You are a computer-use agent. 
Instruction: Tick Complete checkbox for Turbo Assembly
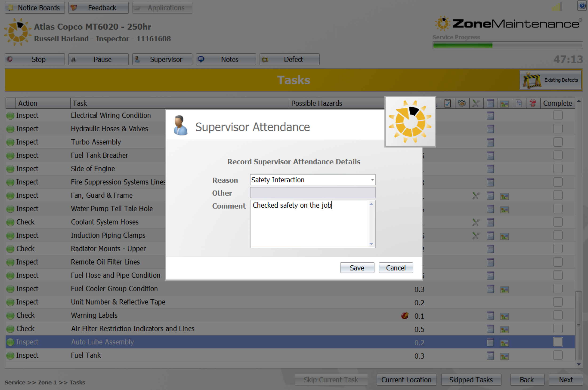tap(558, 142)
